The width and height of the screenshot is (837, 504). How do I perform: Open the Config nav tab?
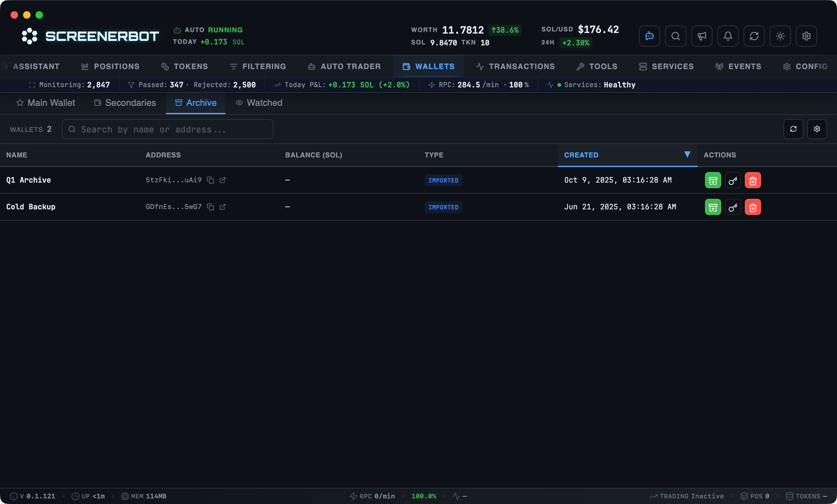[x=806, y=67]
